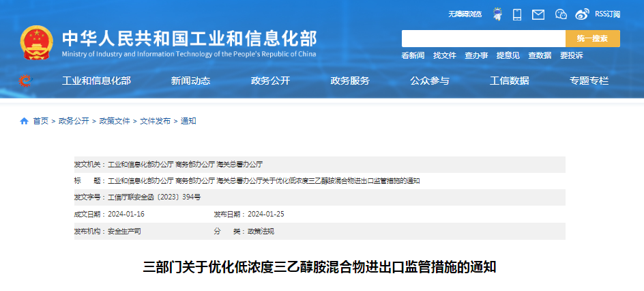Click the home icon in breadcrumb

pyautogui.click(x=25, y=121)
